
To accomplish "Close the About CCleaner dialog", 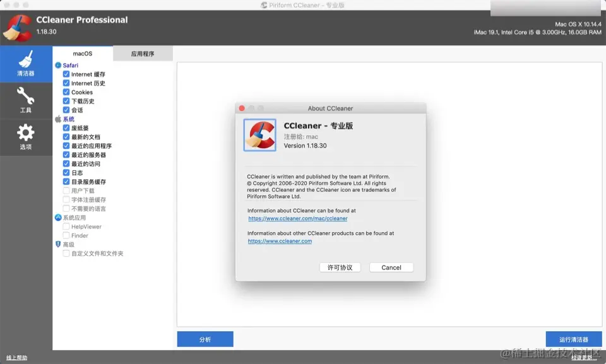I will coord(242,109).
